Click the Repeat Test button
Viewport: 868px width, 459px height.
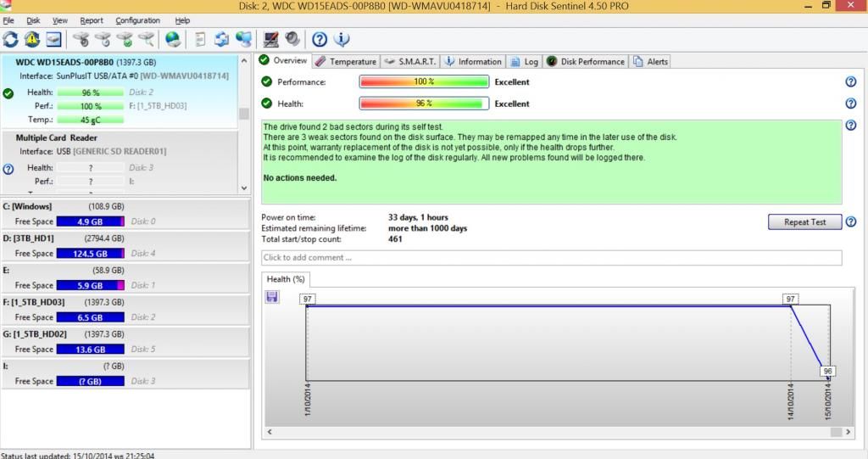point(805,221)
